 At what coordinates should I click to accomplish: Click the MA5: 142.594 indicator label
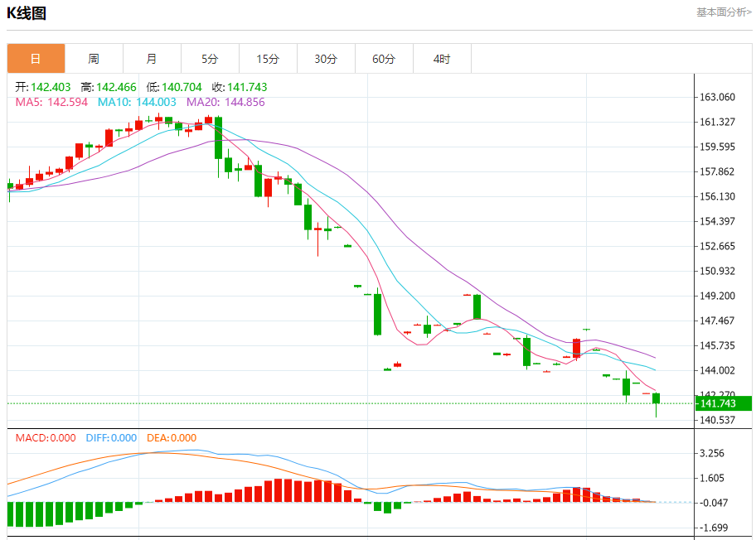pos(51,102)
